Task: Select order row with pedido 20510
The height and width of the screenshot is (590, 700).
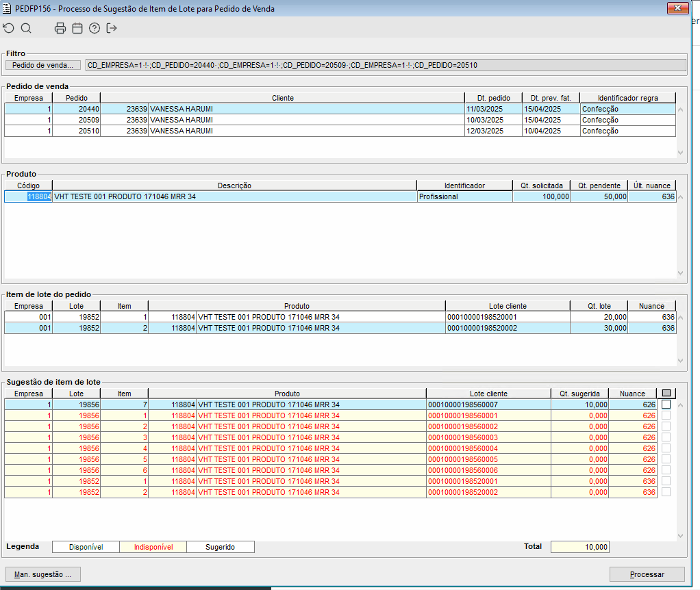Action: click(x=340, y=131)
